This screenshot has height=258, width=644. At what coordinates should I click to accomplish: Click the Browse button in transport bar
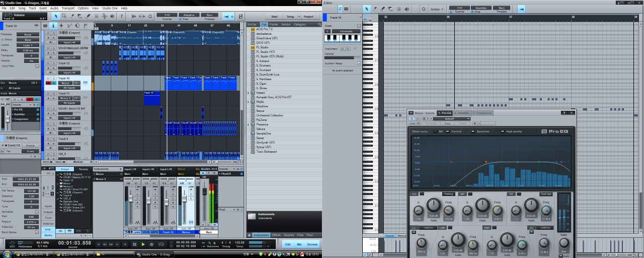coord(312,244)
